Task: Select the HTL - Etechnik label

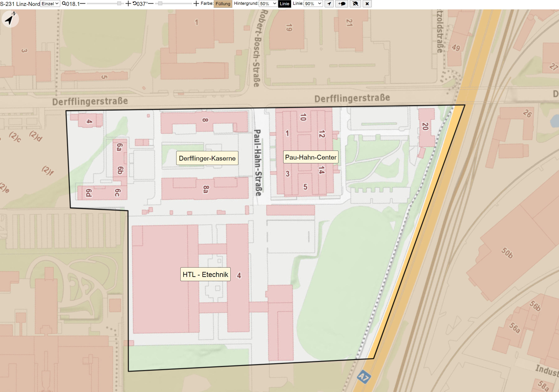Action: pyautogui.click(x=205, y=274)
